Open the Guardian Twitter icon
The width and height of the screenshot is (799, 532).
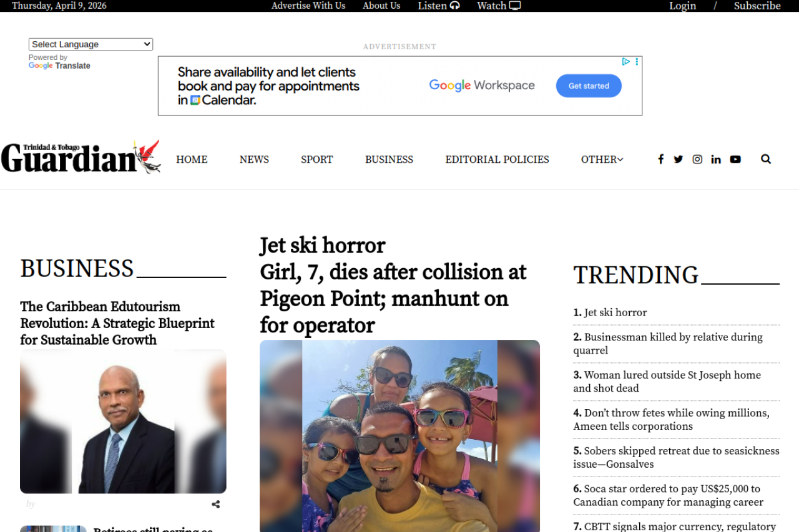[x=679, y=159]
